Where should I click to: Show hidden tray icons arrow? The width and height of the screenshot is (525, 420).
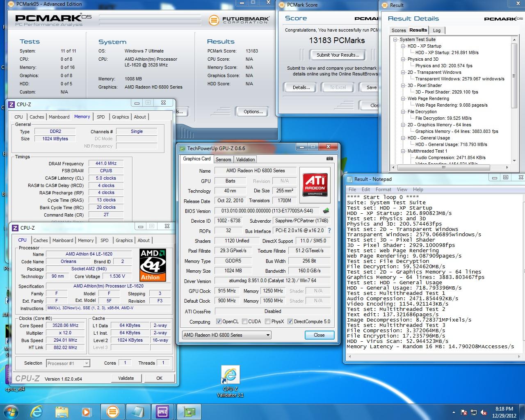click(x=454, y=412)
